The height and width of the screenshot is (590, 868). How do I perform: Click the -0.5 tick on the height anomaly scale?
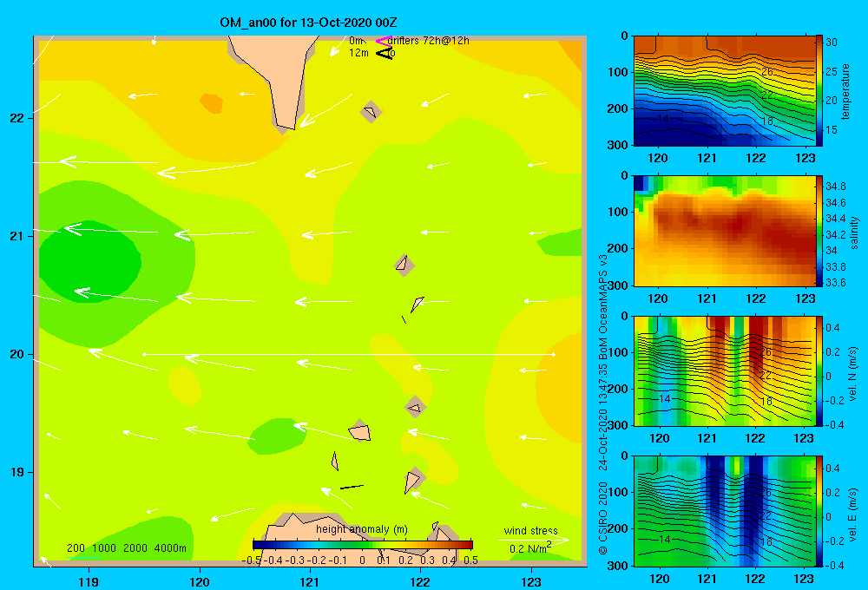[x=252, y=560]
